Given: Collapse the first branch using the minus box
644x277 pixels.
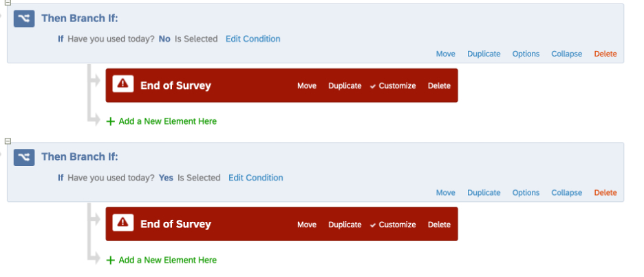Looking at the screenshot, I should (x=8, y=3).
